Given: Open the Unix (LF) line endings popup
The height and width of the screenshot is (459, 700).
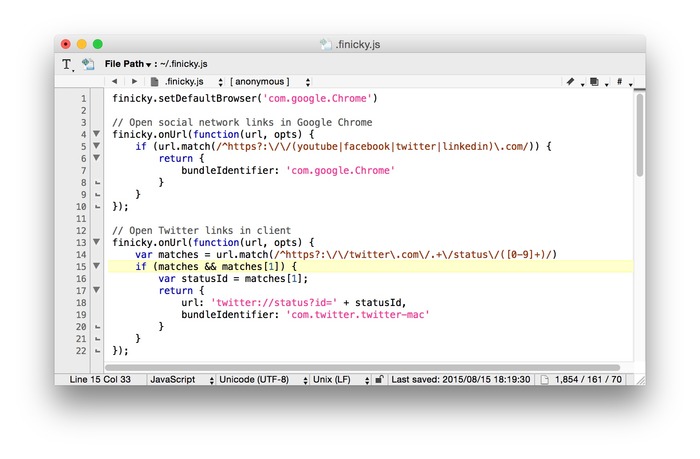Looking at the screenshot, I should [x=341, y=380].
